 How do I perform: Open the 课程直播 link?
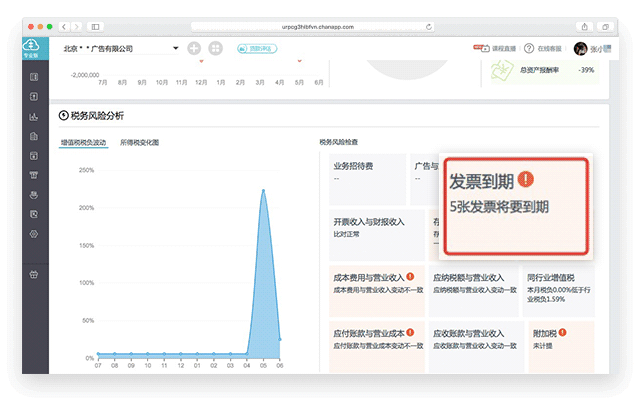[494, 48]
